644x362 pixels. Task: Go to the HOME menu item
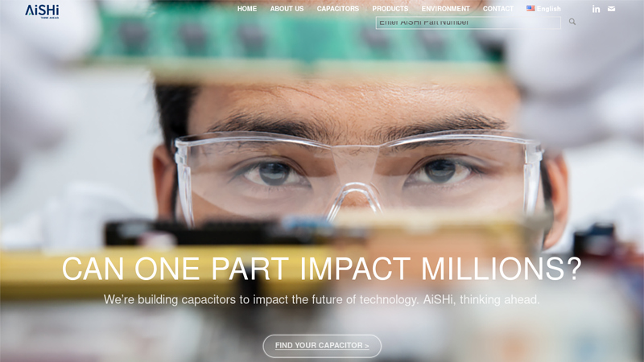coord(247,9)
